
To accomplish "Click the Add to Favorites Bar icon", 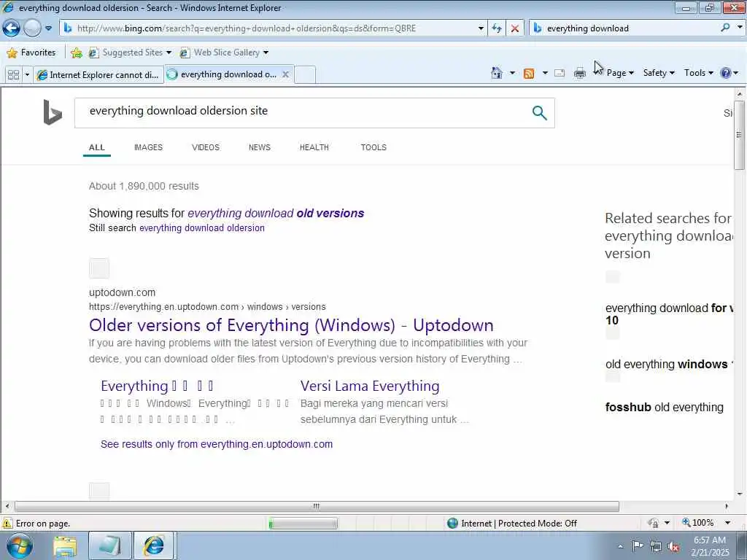I will (76, 52).
